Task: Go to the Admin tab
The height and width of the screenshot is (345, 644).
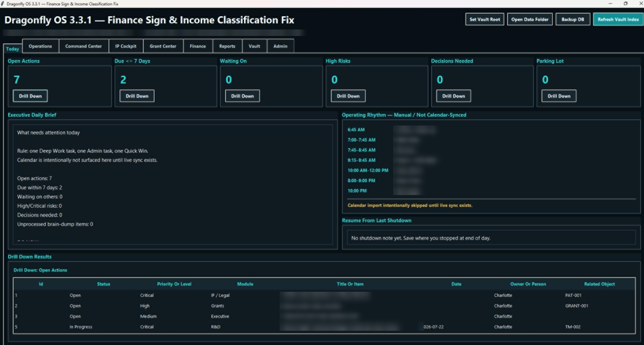Action: click(280, 46)
